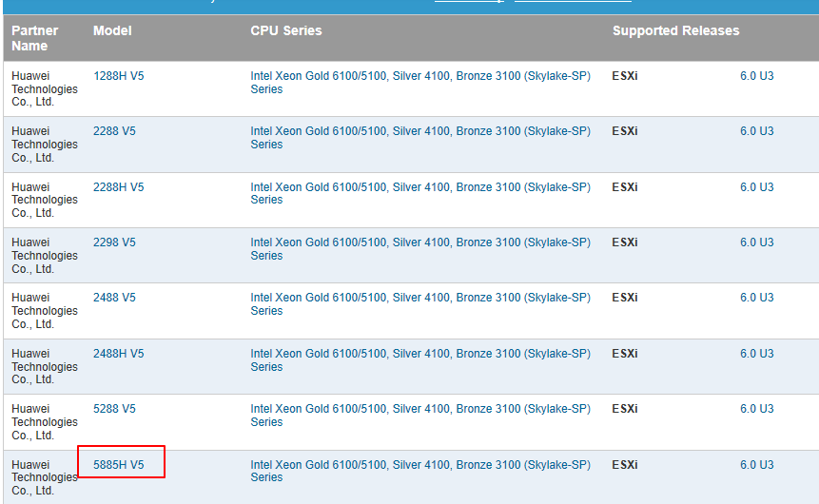Click CPU series link in 5885H V5 row
The width and height of the screenshot is (819, 504).
(x=420, y=471)
